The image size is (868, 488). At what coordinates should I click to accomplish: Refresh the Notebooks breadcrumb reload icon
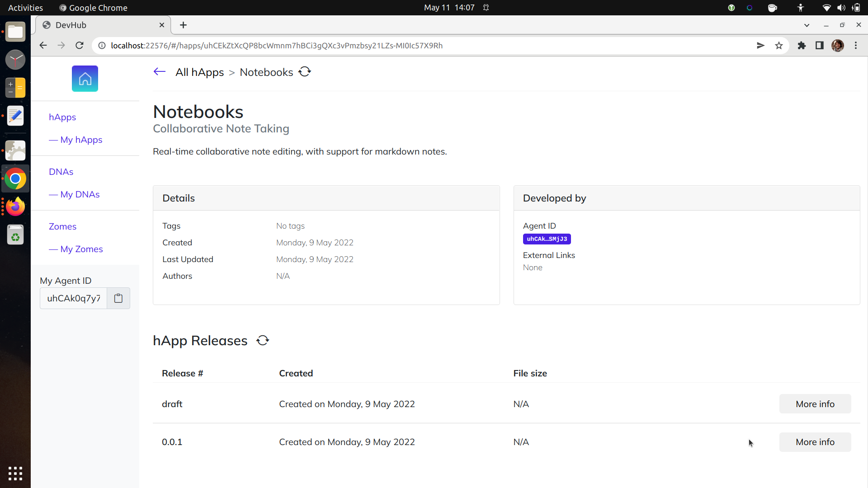[x=305, y=72]
